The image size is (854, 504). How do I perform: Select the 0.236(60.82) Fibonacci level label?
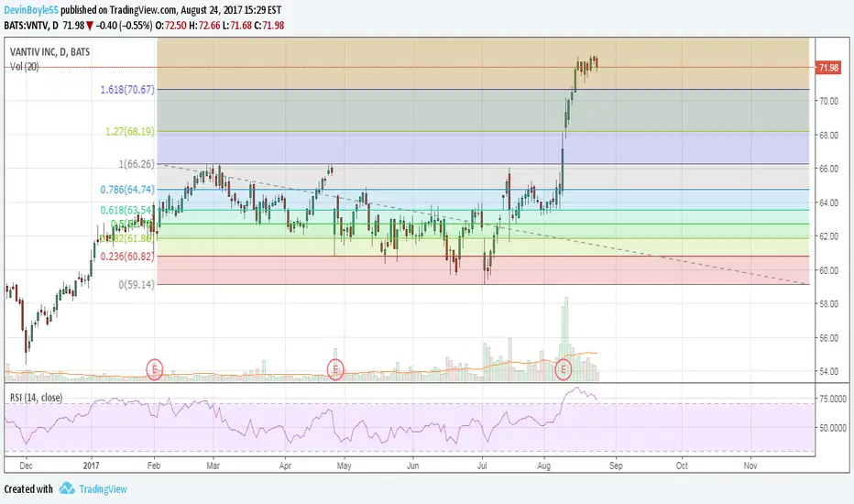point(127,256)
